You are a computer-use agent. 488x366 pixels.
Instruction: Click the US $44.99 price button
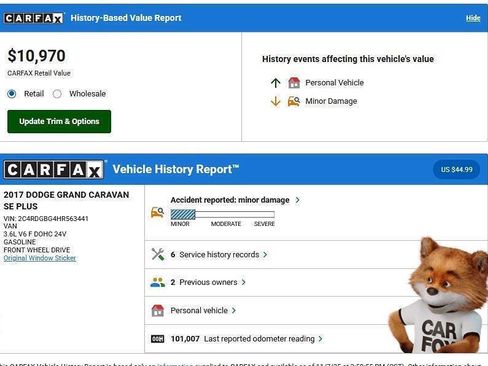pos(457,169)
